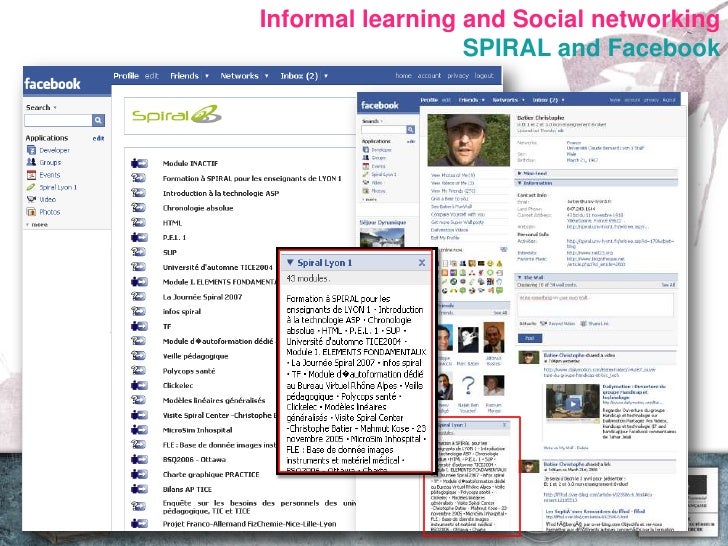Open Charte graphique PRACTICE module

point(211,474)
